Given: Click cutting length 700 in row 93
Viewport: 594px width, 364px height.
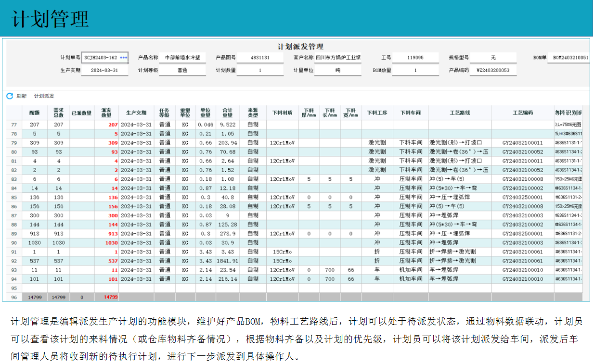Looking at the screenshot, I should (330, 270).
